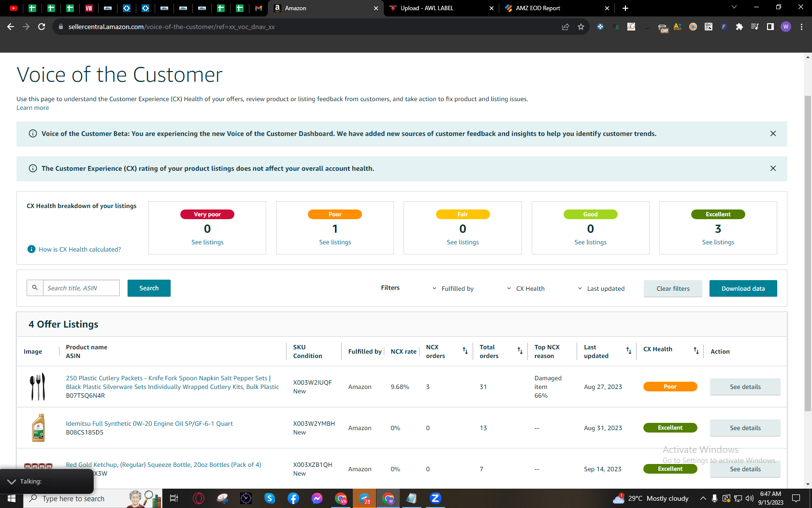This screenshot has width=812, height=508.
Task: Click the Clear filters button
Action: 673,289
